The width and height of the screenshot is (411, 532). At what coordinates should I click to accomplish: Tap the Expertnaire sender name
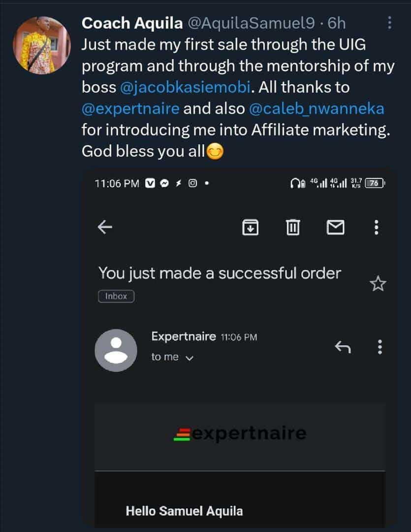pos(183,336)
